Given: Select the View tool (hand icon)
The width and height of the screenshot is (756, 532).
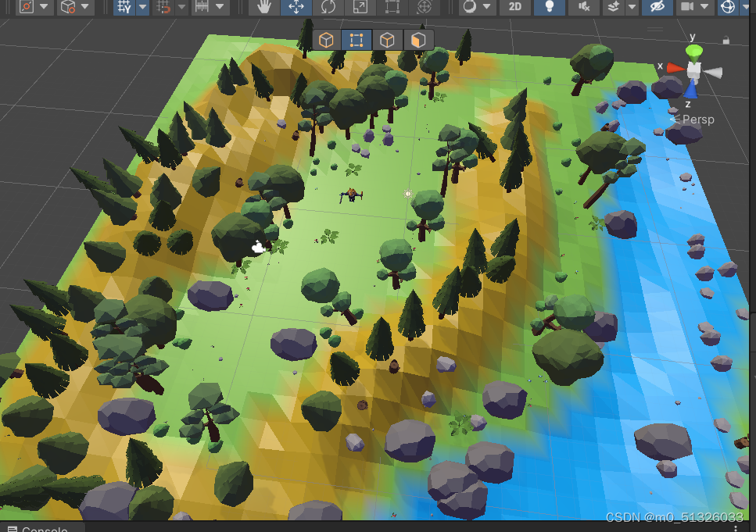Looking at the screenshot, I should pos(264,7).
